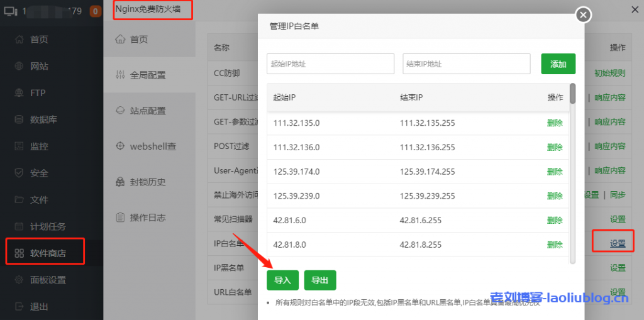
Task: Click 同步 in the 禁止海外访问 row
Action: pos(618,195)
